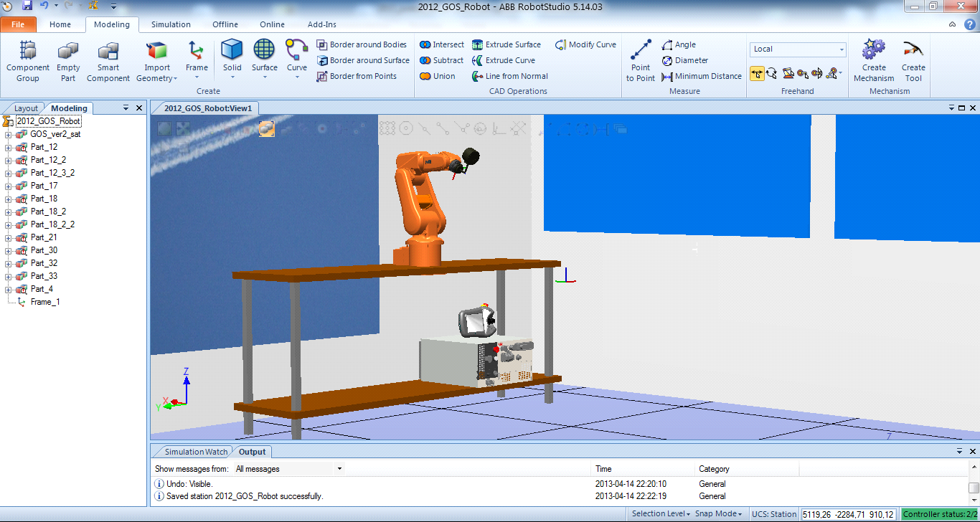Click the coordinates field in the status bar
980x522 pixels.
849,513
